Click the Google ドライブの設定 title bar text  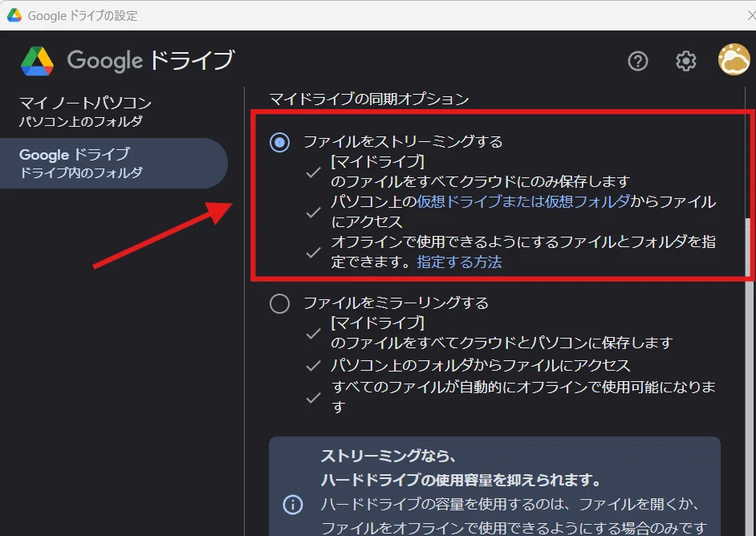pos(83,16)
